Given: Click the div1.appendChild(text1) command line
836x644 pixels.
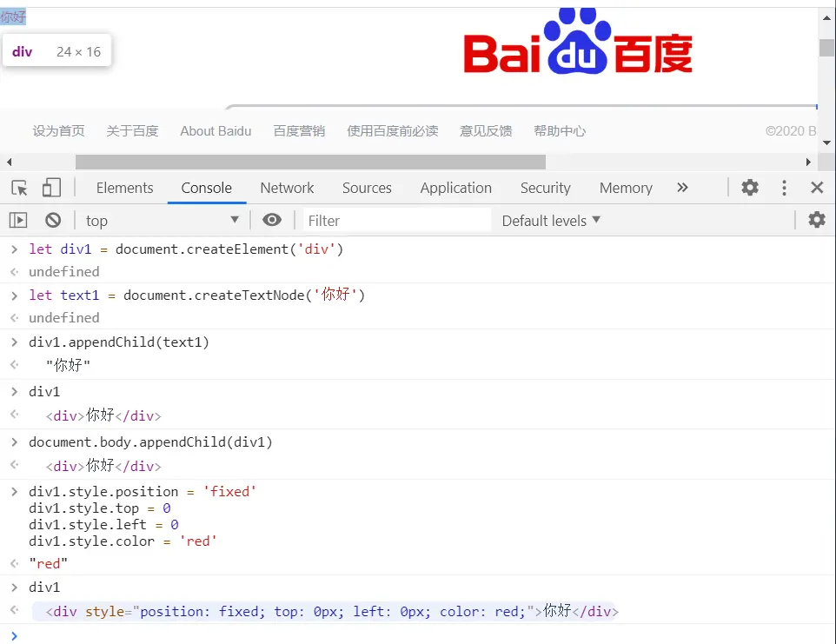Looking at the screenshot, I should 119,342.
